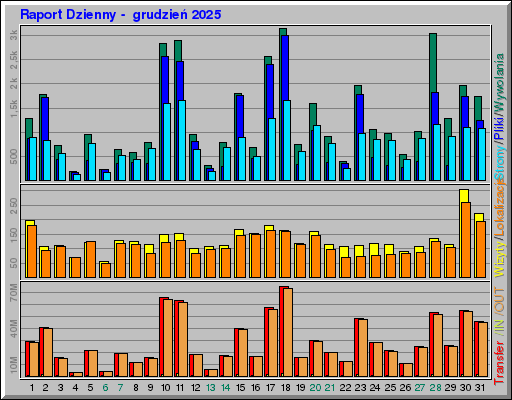The image size is (512, 400).
Task: Click day label '31' on the x-axis
Action: click(480, 388)
